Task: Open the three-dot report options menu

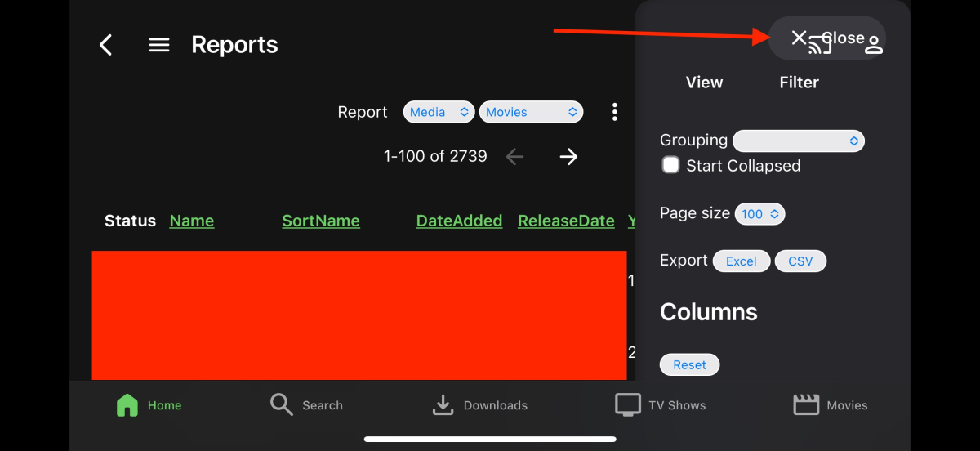Action: point(615,112)
